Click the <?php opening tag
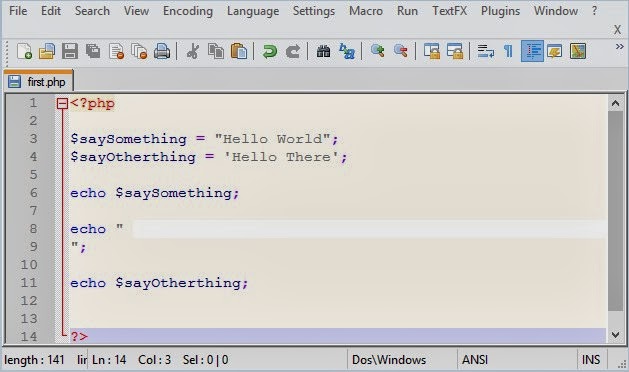Viewport: 629px width, 372px height. 93,104
